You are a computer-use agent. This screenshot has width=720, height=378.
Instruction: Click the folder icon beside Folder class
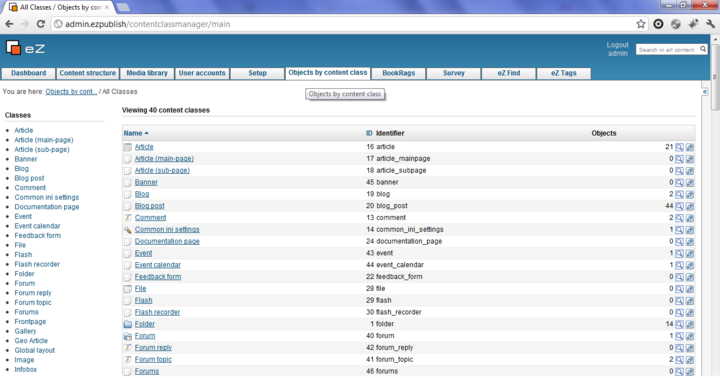(128, 324)
